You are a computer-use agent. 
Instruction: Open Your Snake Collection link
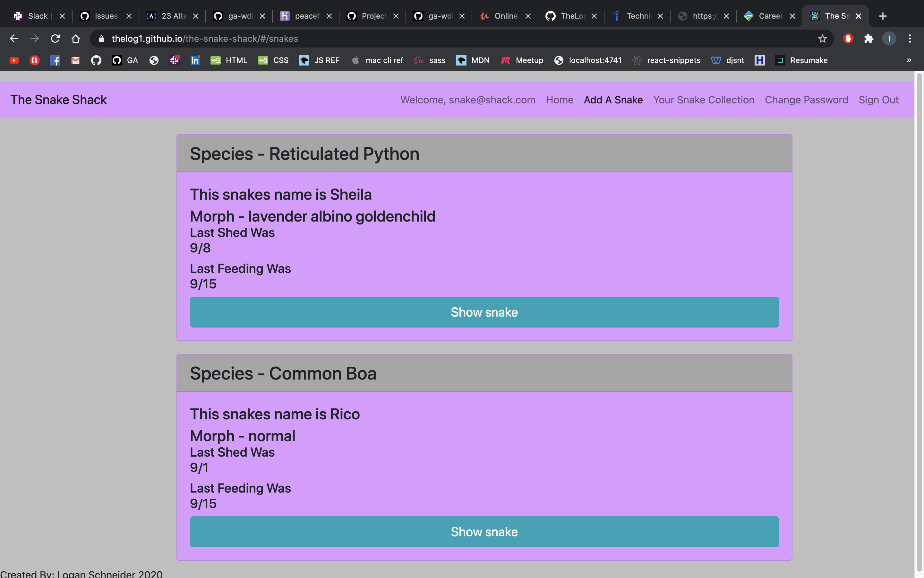[704, 100]
